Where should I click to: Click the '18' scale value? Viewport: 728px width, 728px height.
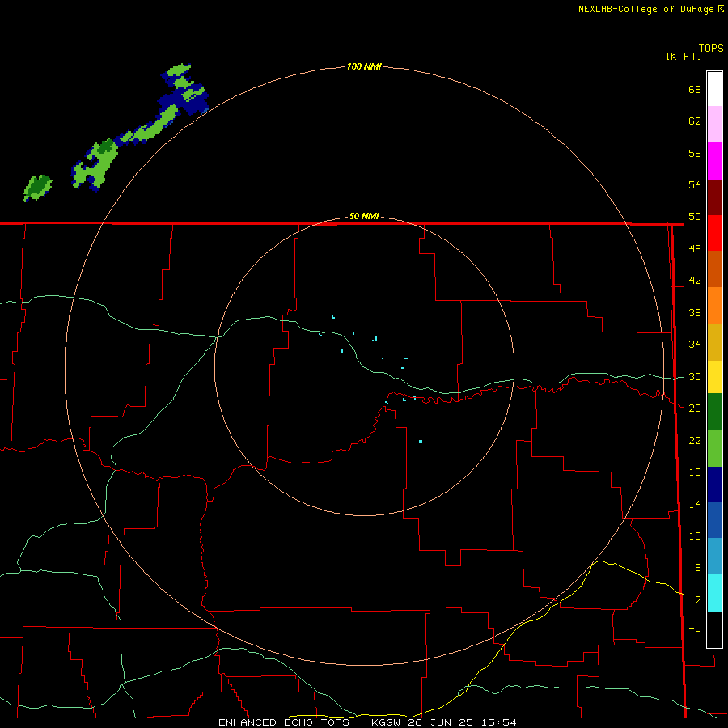695,472
